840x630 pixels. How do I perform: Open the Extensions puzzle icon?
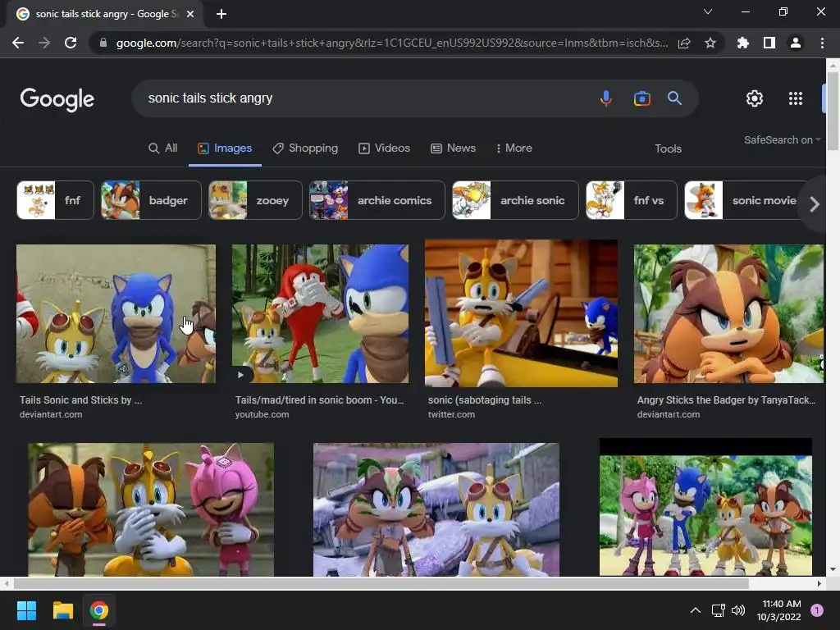(x=743, y=43)
